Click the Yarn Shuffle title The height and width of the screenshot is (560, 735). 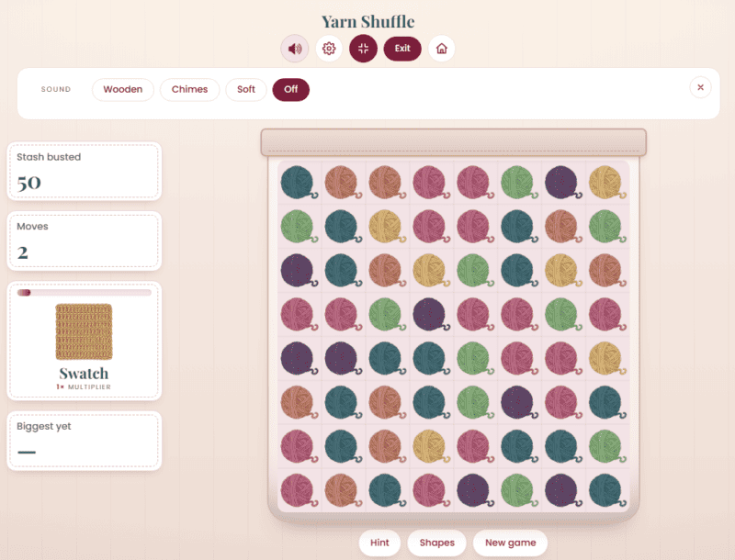point(368,21)
